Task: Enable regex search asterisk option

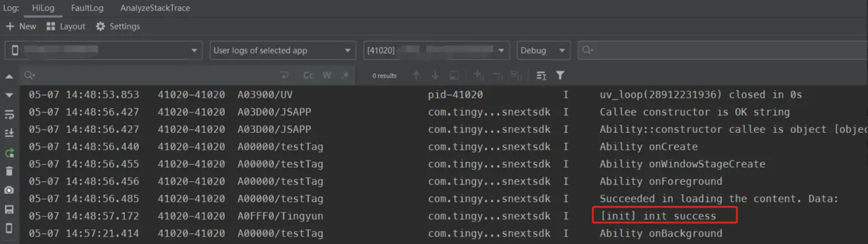Action: click(x=345, y=75)
